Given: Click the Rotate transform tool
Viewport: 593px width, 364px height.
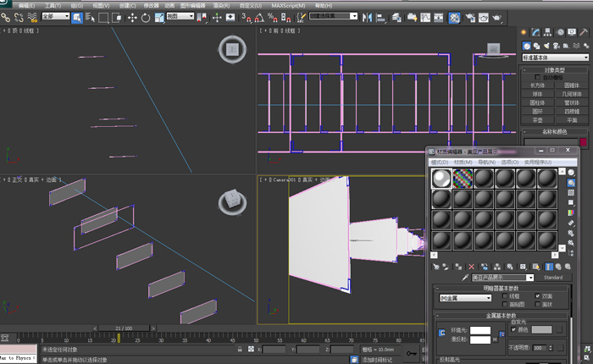Looking at the screenshot, I should tap(146, 17).
